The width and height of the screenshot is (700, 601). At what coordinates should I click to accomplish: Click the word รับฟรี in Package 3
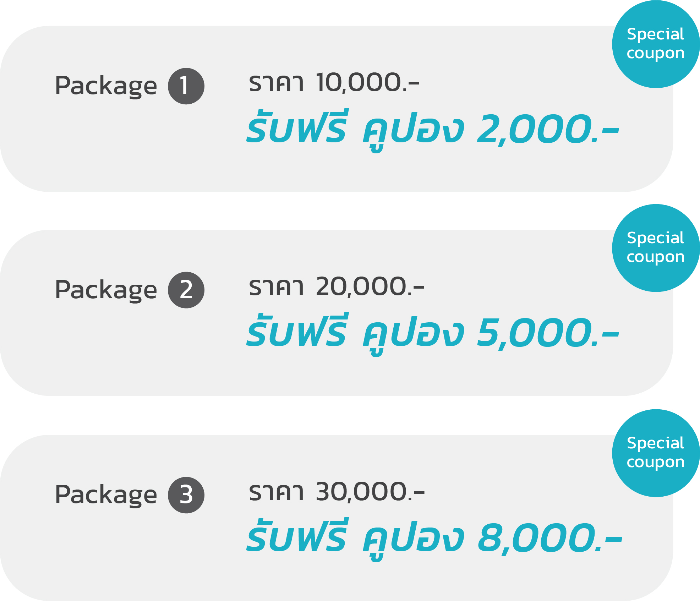point(296,535)
